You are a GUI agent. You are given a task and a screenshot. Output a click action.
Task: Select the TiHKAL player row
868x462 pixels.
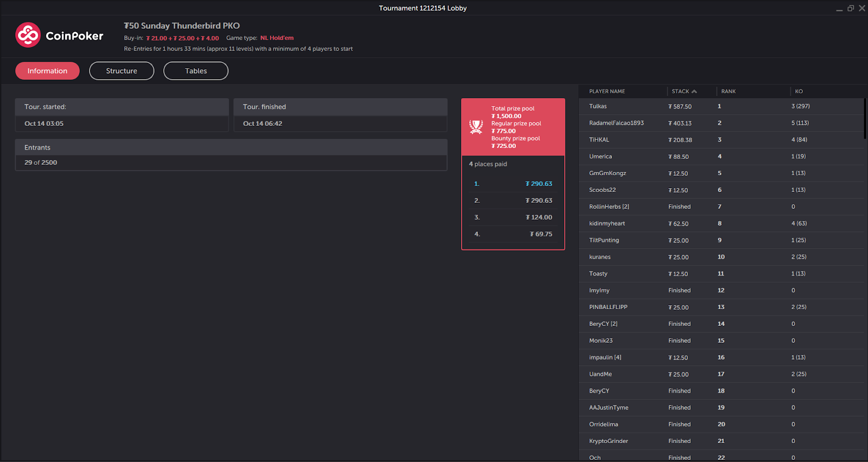[722, 140]
